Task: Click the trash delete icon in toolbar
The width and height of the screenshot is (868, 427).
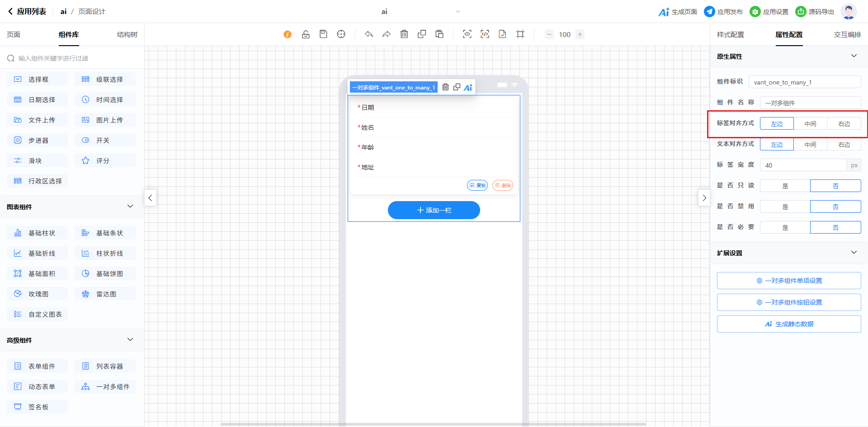Action: 404,34
